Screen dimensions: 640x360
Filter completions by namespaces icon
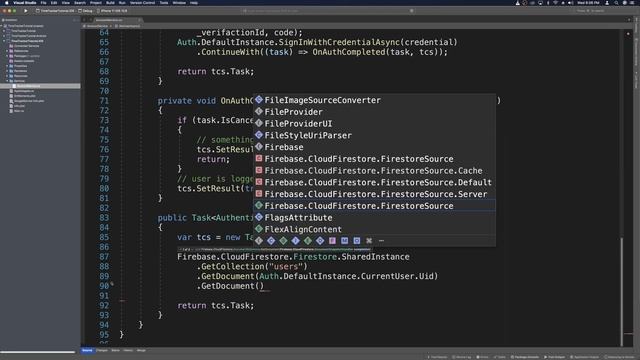259,241
